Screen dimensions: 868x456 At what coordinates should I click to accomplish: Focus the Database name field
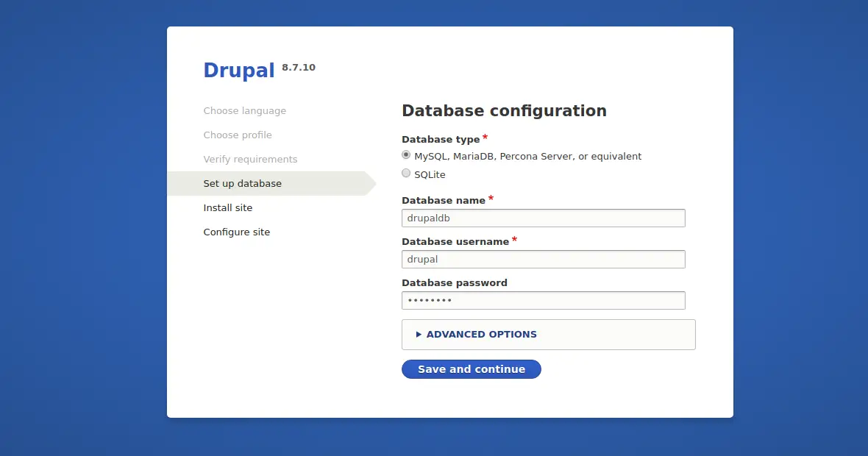tap(543, 218)
